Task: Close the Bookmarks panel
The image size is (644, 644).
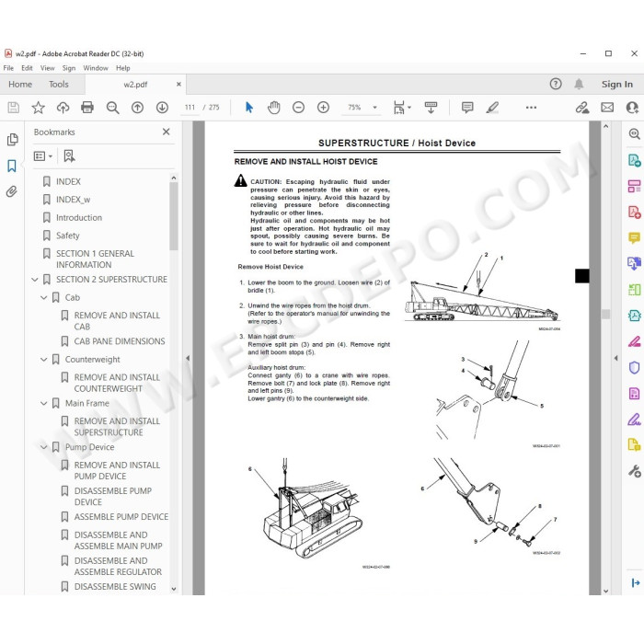Action: [166, 132]
